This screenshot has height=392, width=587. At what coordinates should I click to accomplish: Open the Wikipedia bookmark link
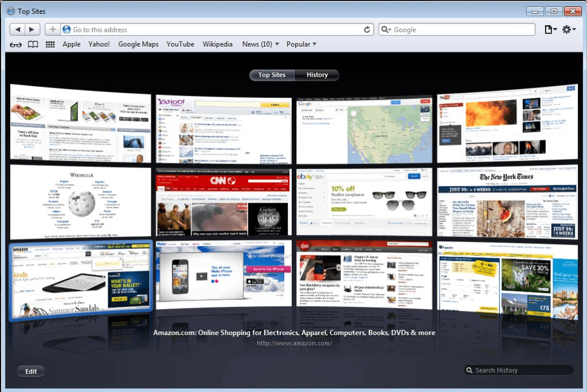pyautogui.click(x=218, y=44)
